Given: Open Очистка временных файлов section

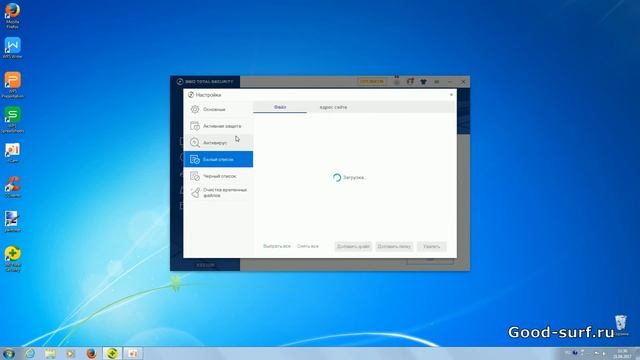Looking at the screenshot, I should click(x=218, y=193).
